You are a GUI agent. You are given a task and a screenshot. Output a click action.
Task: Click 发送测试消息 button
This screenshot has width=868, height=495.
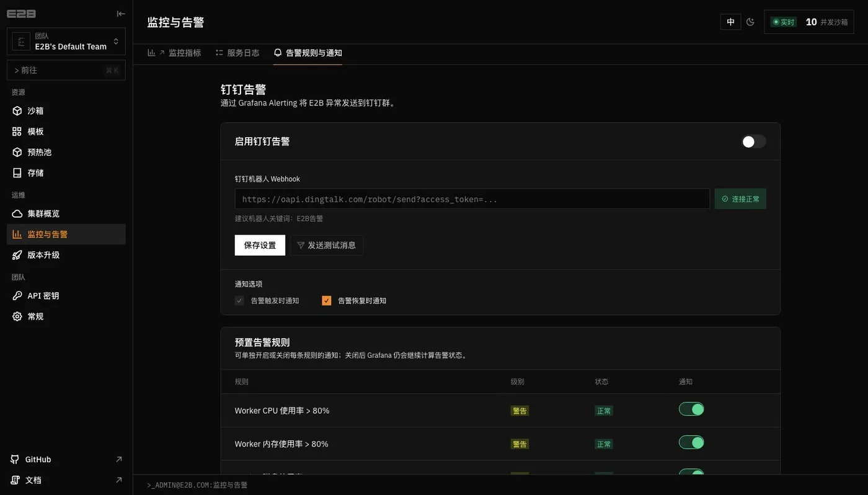pyautogui.click(x=327, y=245)
